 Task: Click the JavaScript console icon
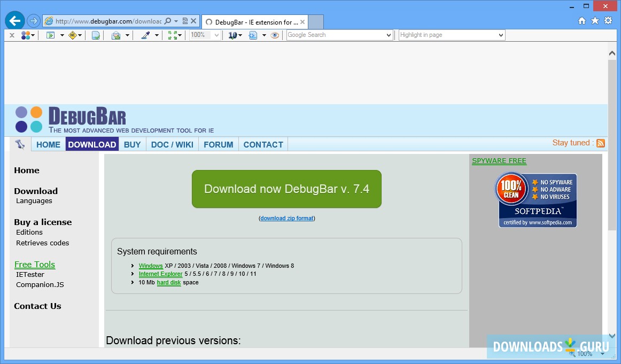point(252,35)
